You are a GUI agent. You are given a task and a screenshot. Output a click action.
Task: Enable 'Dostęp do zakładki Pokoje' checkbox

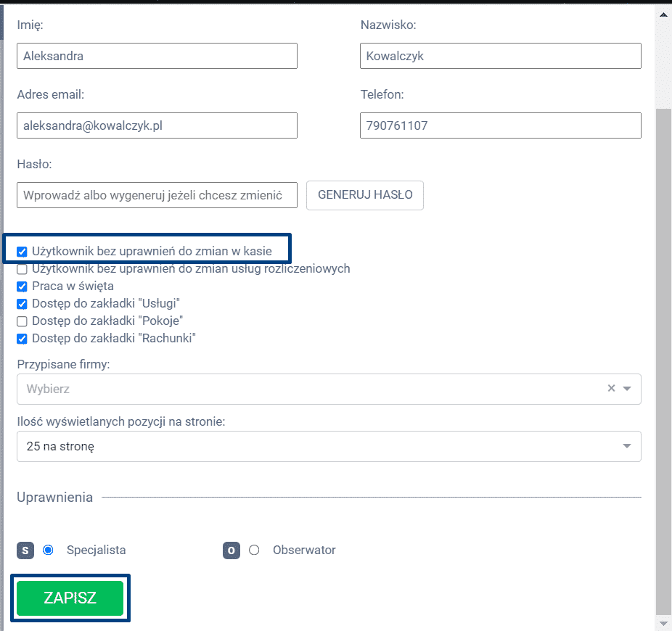click(x=22, y=321)
